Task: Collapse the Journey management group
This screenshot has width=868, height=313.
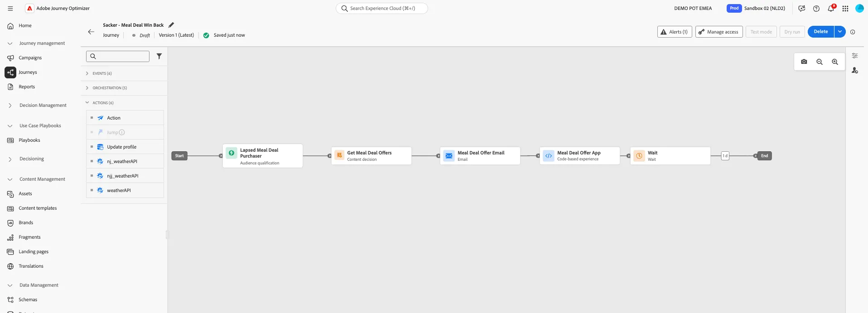Action: click(10, 43)
